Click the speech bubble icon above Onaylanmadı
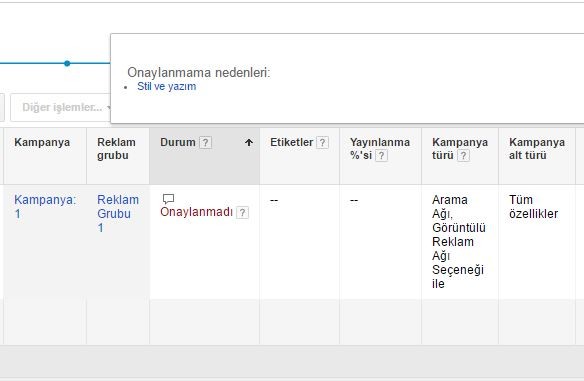584x381 pixels. pos(168,199)
